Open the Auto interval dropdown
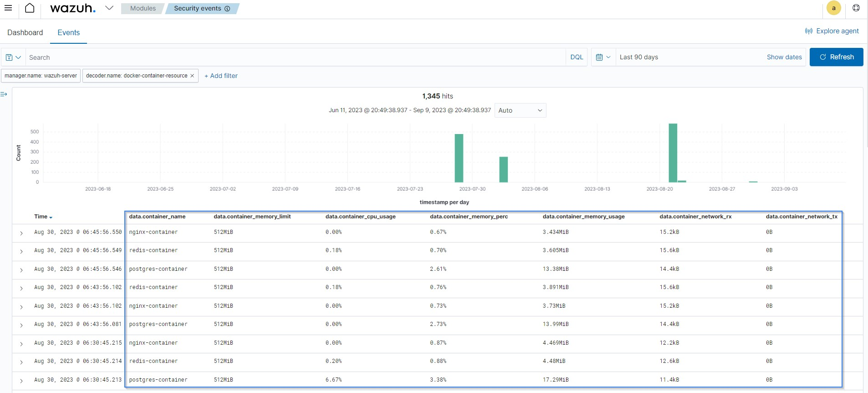 520,110
